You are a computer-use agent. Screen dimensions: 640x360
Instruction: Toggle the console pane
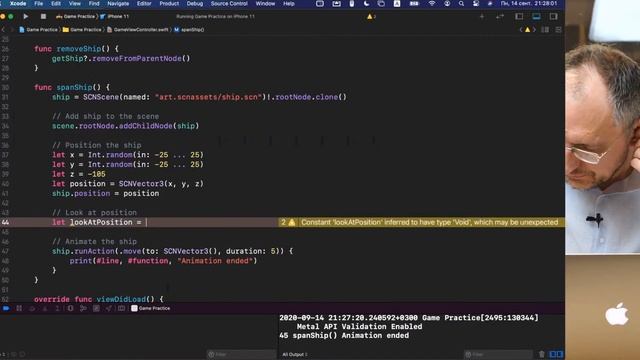click(x=560, y=354)
